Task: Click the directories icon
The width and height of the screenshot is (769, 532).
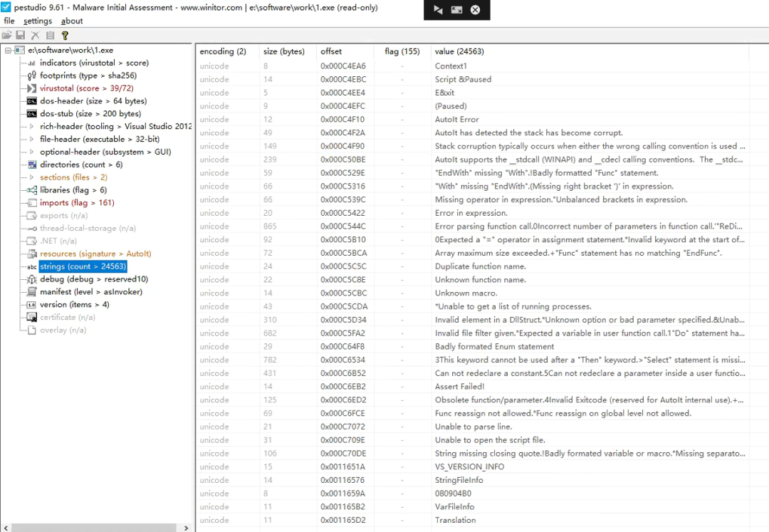Action: coord(32,165)
